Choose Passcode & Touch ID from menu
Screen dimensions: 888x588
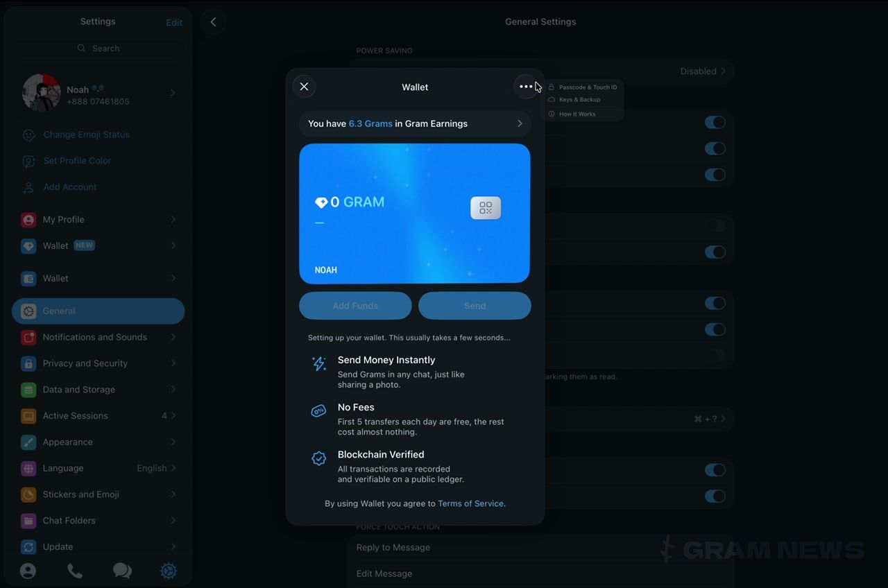coord(583,87)
